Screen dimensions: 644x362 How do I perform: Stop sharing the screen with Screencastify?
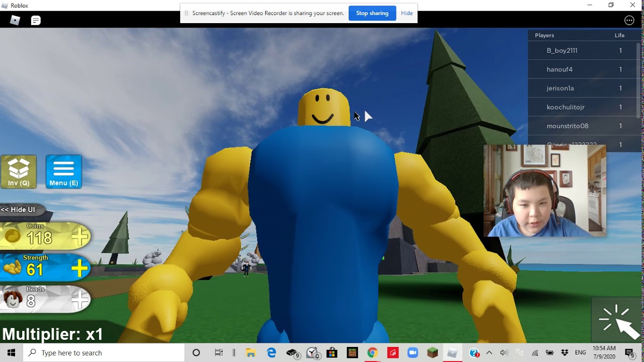click(372, 13)
